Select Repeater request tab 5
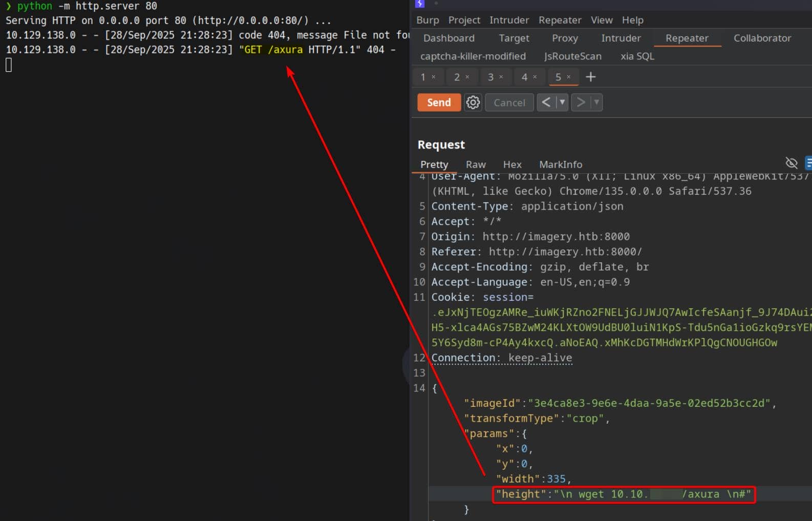 (x=558, y=77)
